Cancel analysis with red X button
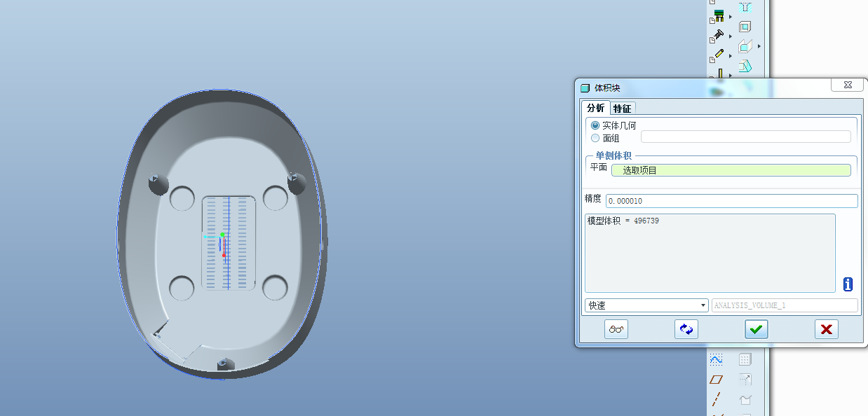This screenshot has height=416, width=868. click(827, 329)
